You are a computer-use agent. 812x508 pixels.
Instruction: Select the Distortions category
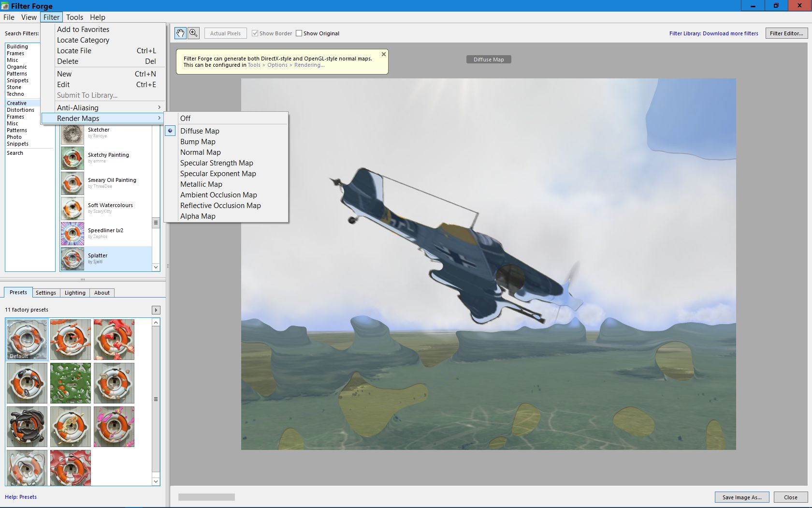(x=20, y=110)
